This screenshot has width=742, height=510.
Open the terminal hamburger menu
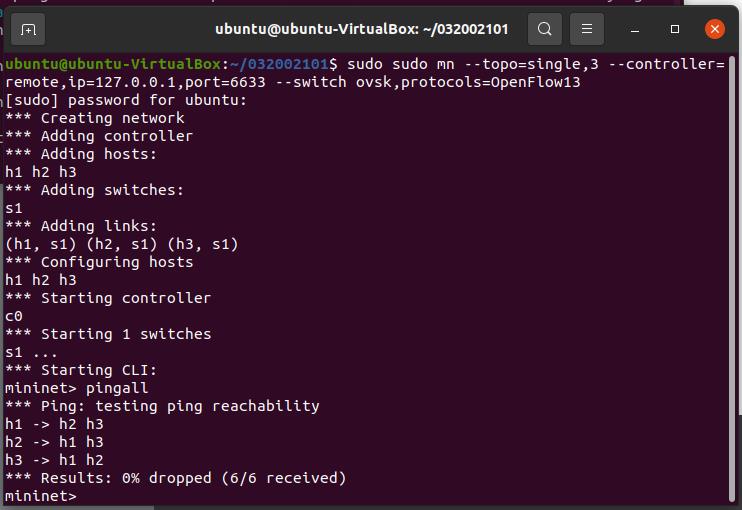587,29
